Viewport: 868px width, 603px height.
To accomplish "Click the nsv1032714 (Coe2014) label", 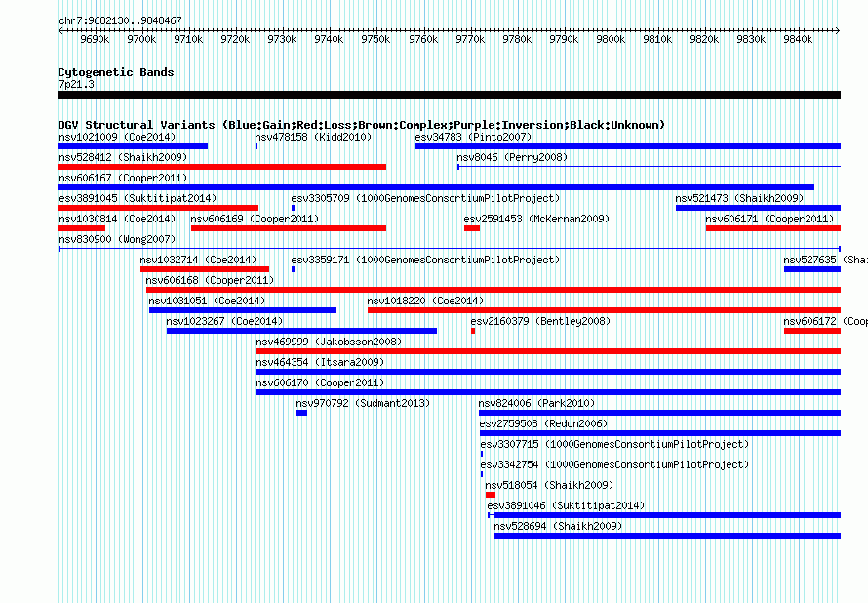I will pyautogui.click(x=198, y=260).
